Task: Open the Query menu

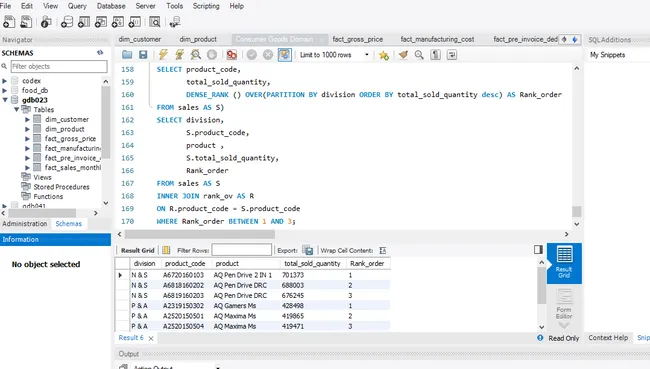Action: 77,6
